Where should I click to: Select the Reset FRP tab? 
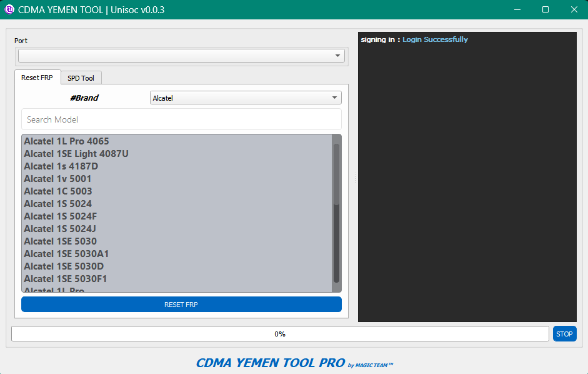[x=37, y=78]
